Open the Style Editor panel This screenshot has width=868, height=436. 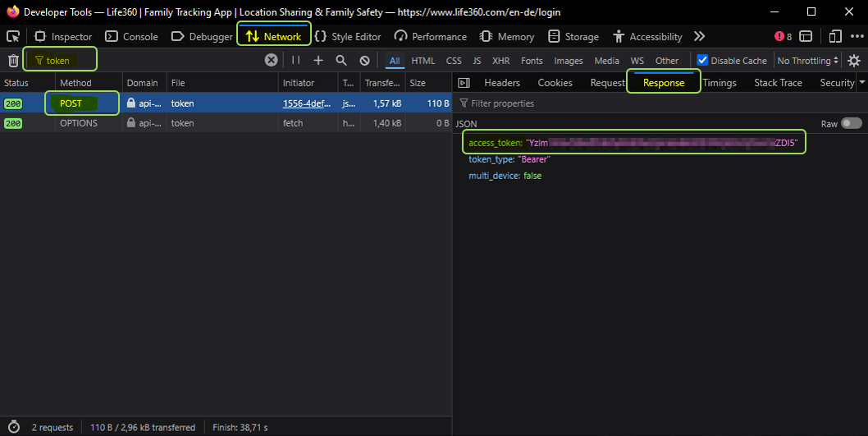[x=348, y=37]
